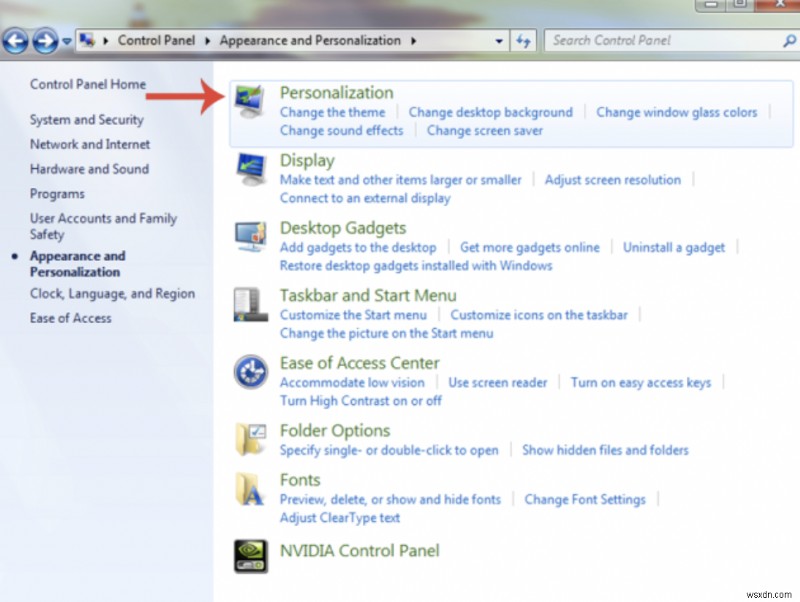
Task: Open Ease of Access Center heading
Action: [359, 363]
